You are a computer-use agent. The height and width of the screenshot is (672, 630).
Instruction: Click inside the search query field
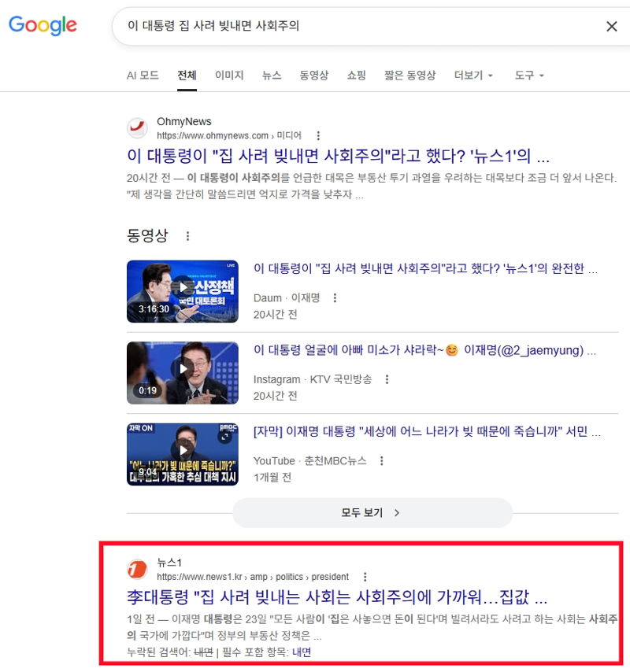pos(360,26)
